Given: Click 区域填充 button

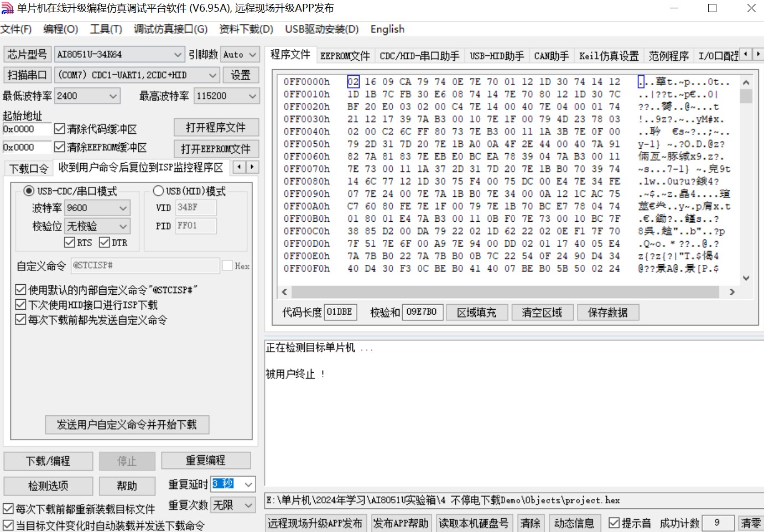Looking at the screenshot, I should [476, 312].
